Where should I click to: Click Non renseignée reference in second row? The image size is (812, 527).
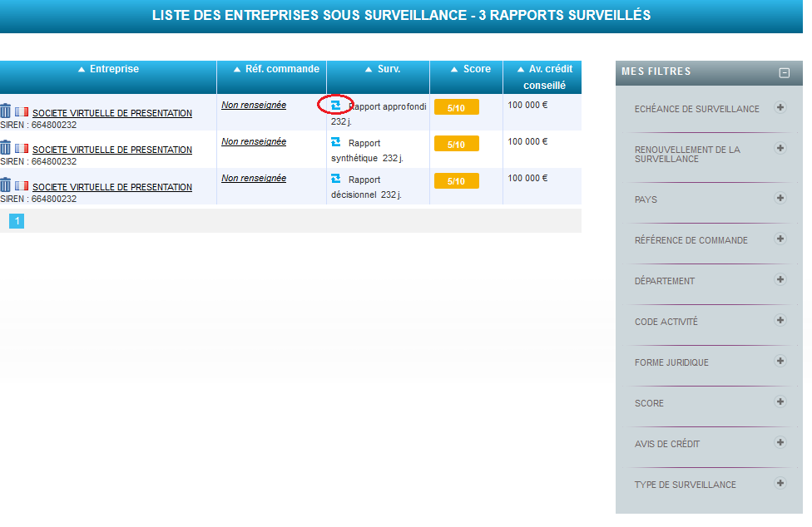click(x=254, y=141)
